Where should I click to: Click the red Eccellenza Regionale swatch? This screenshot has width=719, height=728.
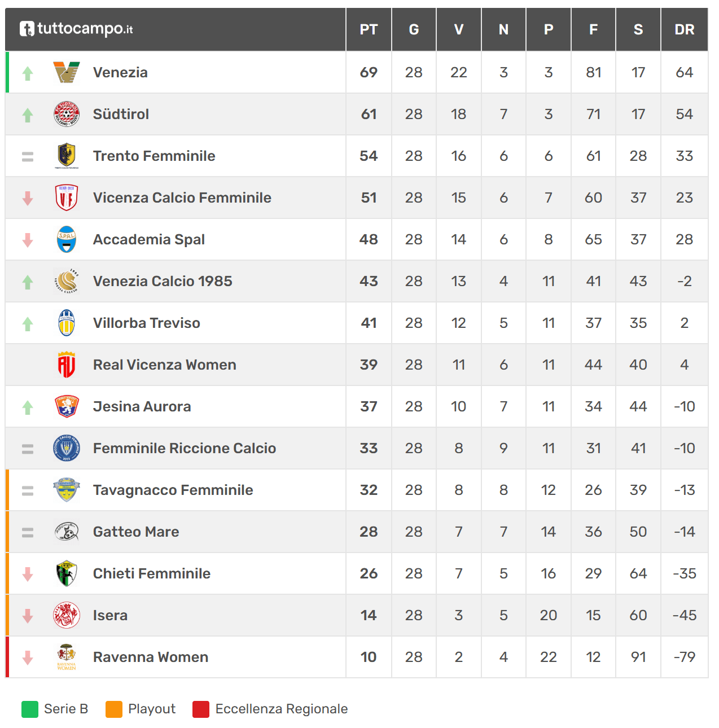coord(201,709)
